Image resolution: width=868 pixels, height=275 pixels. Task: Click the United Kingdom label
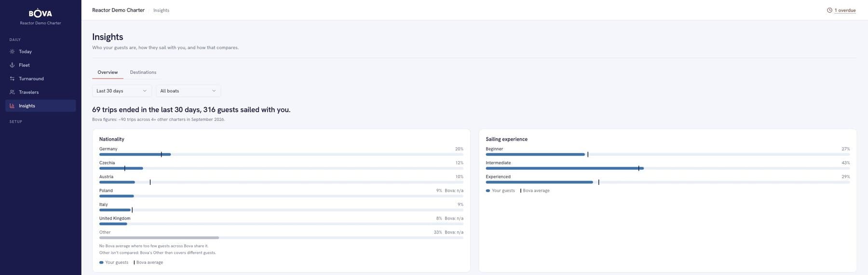tap(115, 218)
